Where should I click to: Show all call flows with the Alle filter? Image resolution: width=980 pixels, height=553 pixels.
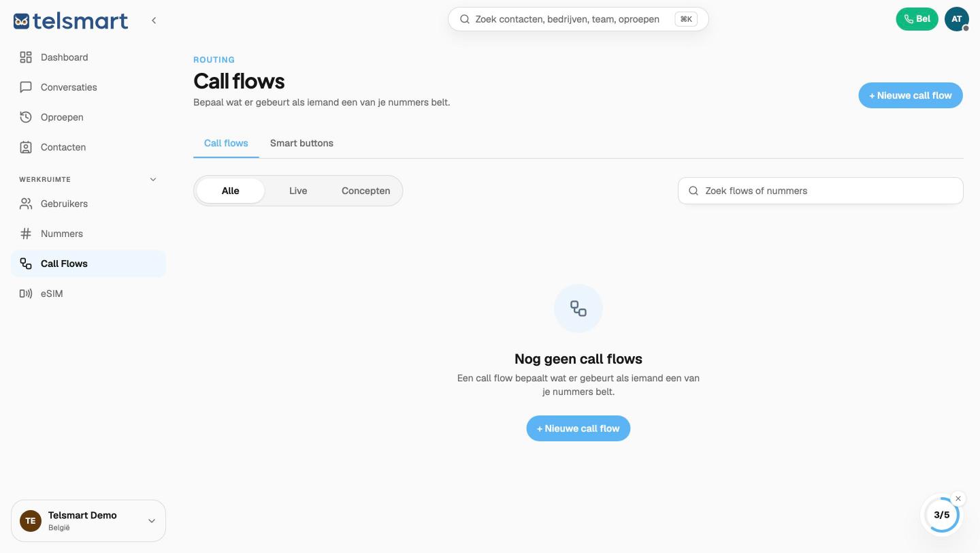click(231, 191)
